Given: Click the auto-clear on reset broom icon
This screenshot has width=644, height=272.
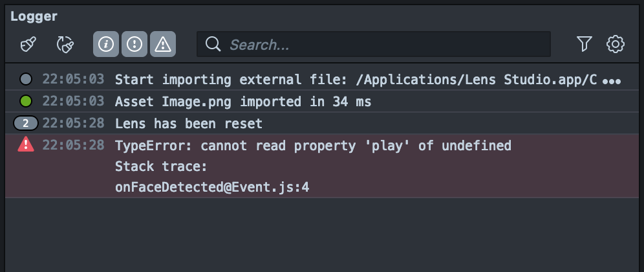Looking at the screenshot, I should click(65, 44).
